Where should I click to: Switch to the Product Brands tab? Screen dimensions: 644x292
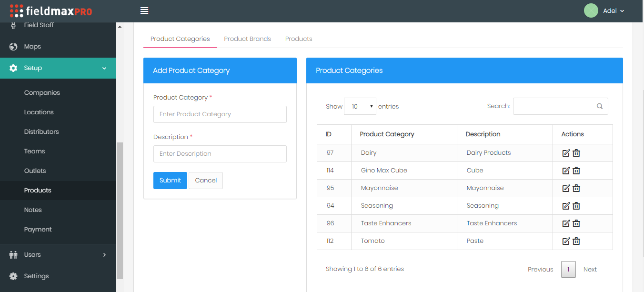coord(247,39)
